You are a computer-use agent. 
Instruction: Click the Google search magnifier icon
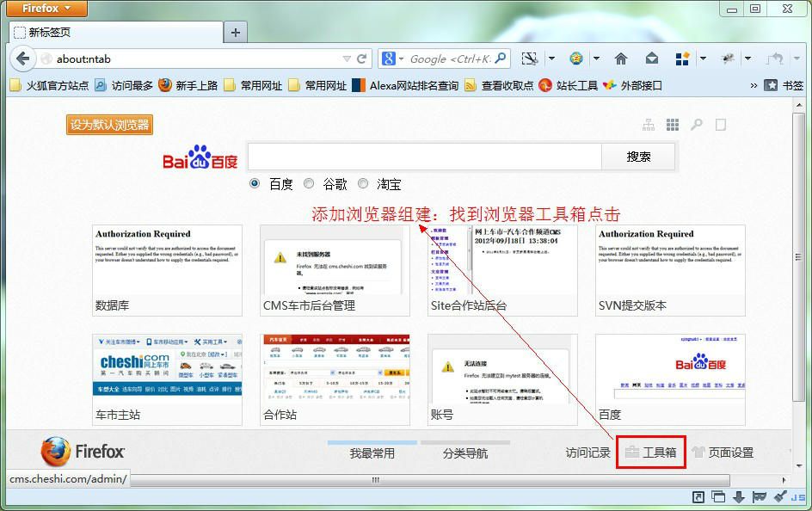click(x=501, y=58)
